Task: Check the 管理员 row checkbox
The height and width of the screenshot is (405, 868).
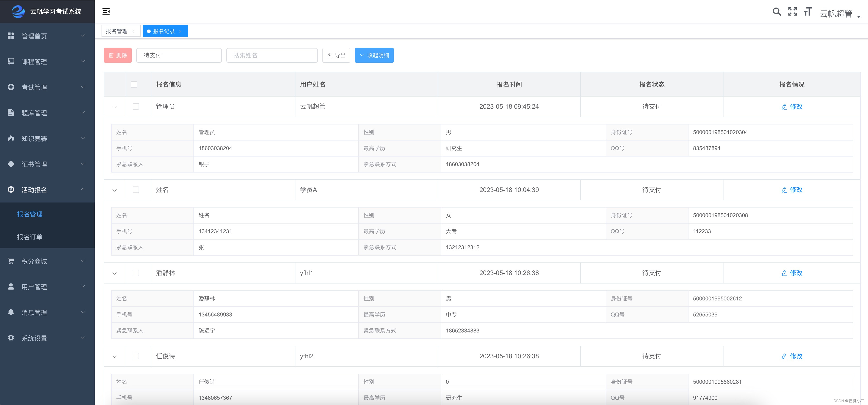Action: pos(136,107)
